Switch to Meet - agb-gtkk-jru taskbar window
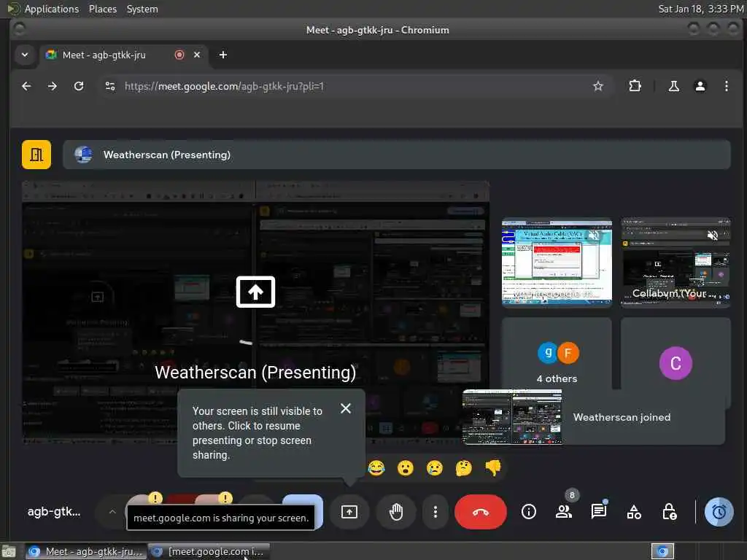This screenshot has width=747, height=560. (x=85, y=551)
